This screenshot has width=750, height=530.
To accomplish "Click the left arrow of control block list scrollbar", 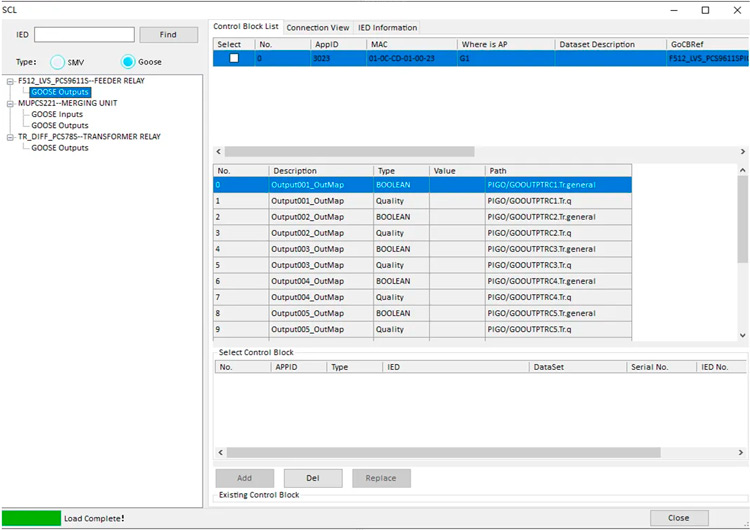I will [x=219, y=152].
